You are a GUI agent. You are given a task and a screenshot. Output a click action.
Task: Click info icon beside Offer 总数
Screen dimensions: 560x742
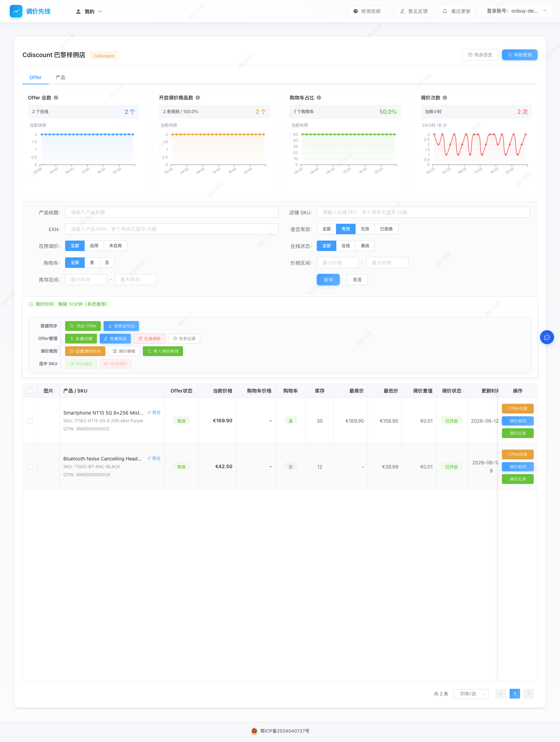(x=56, y=98)
